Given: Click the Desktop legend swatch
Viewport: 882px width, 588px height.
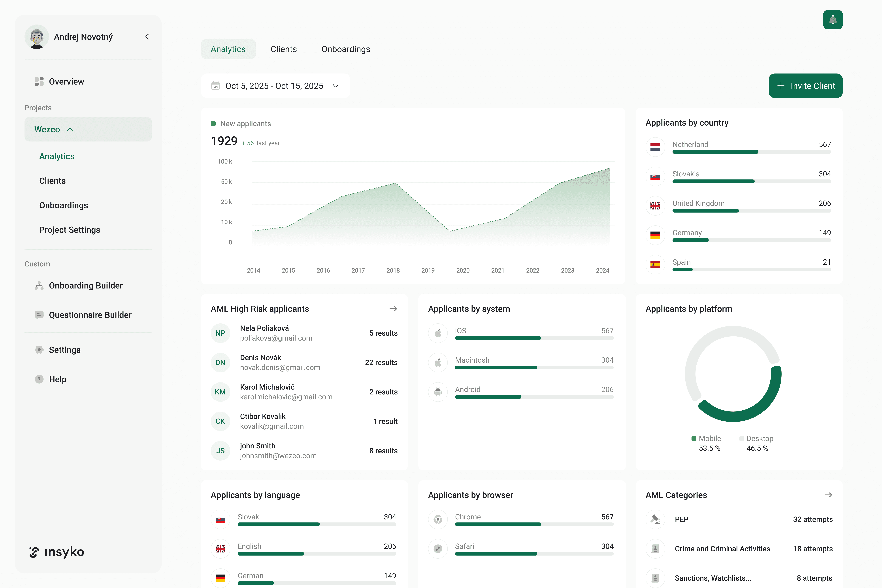Looking at the screenshot, I should point(741,438).
